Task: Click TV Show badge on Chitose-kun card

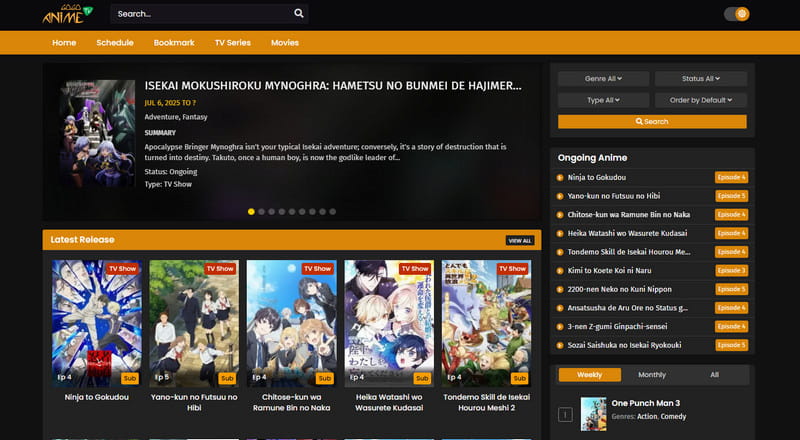Action: pyautogui.click(x=317, y=268)
